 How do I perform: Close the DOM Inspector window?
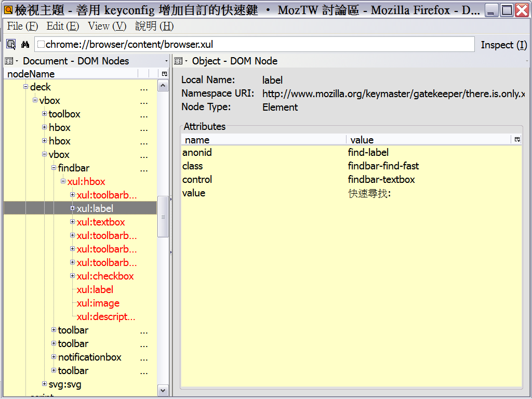coord(522,10)
